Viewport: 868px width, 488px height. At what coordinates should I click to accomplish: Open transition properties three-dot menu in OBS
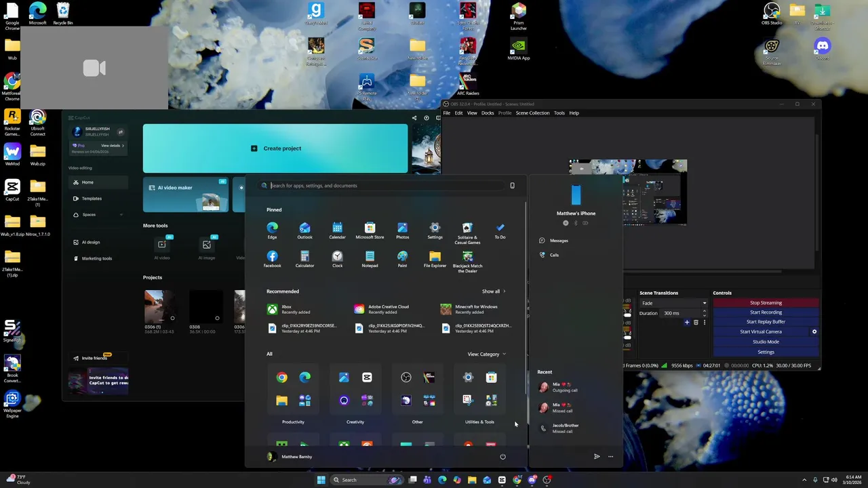point(704,322)
